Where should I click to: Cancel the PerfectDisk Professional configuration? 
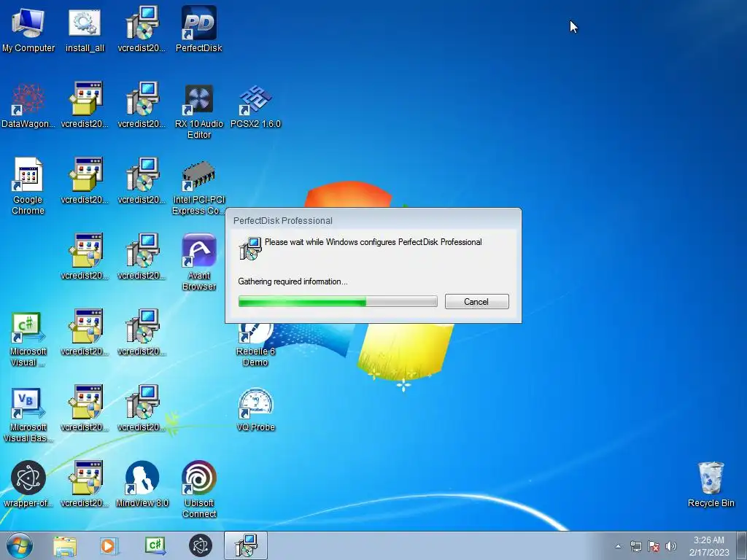point(477,301)
